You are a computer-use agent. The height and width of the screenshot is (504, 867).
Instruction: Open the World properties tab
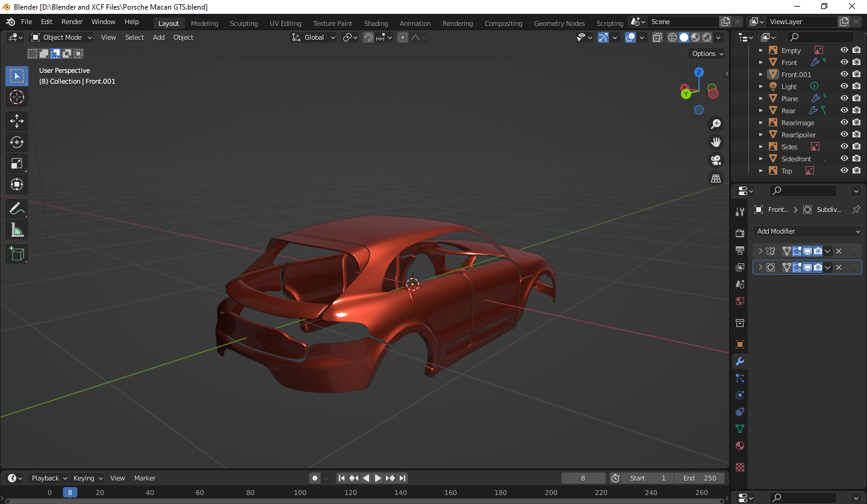[x=740, y=301]
